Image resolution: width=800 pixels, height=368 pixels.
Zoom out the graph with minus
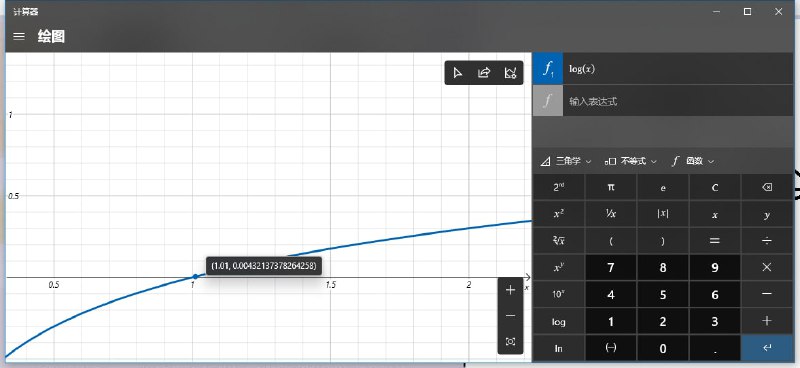pyautogui.click(x=510, y=316)
